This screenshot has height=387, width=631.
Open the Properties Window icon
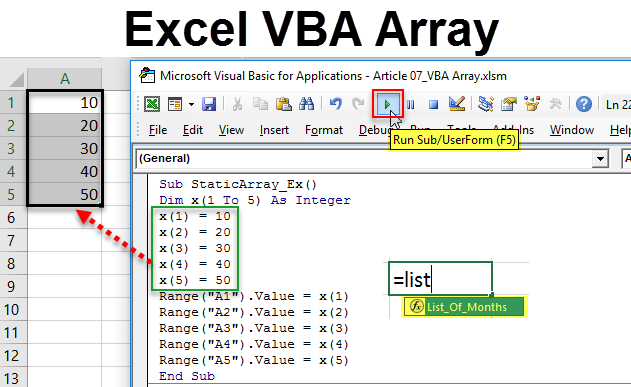click(509, 104)
